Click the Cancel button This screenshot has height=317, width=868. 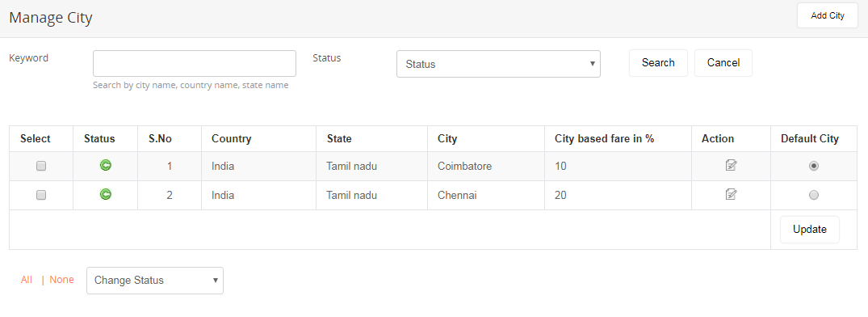(x=723, y=63)
